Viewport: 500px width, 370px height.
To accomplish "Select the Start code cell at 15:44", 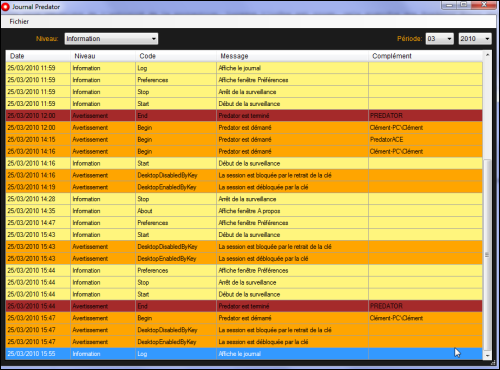I will [x=176, y=294].
